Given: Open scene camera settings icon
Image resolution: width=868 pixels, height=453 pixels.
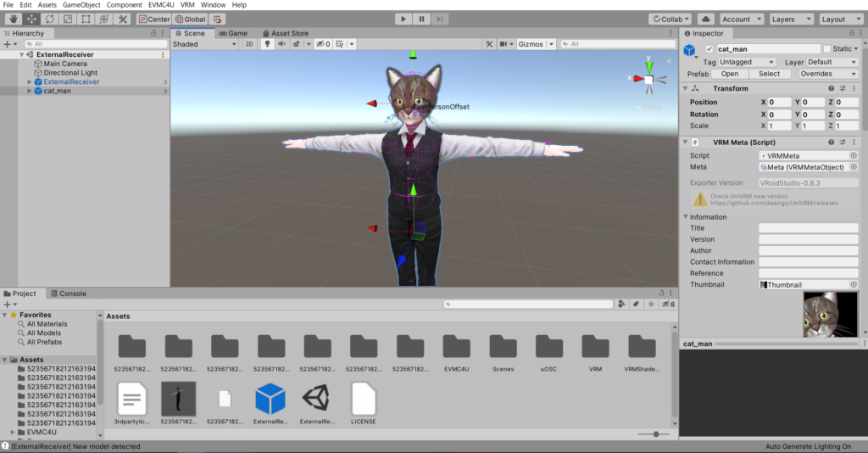Looking at the screenshot, I should (504, 44).
